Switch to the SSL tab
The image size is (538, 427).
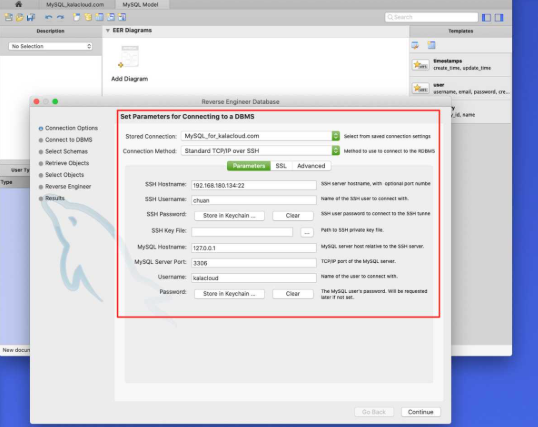[x=281, y=166]
